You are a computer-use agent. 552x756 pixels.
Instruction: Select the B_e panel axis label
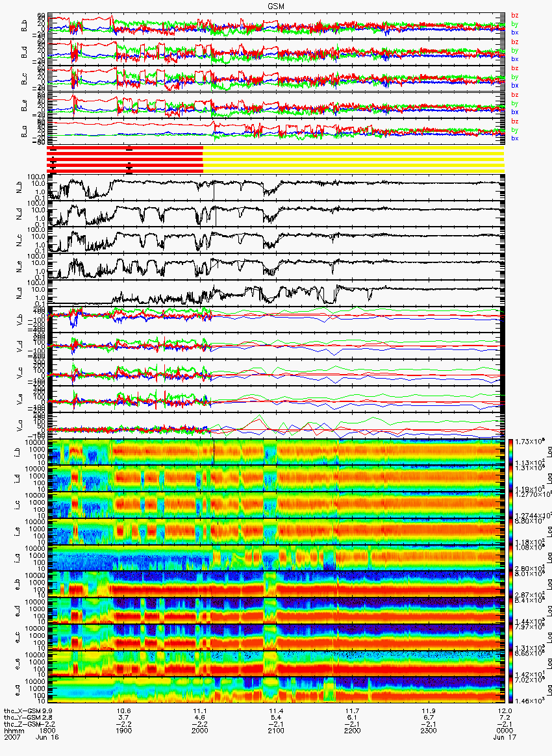[x=24, y=106]
